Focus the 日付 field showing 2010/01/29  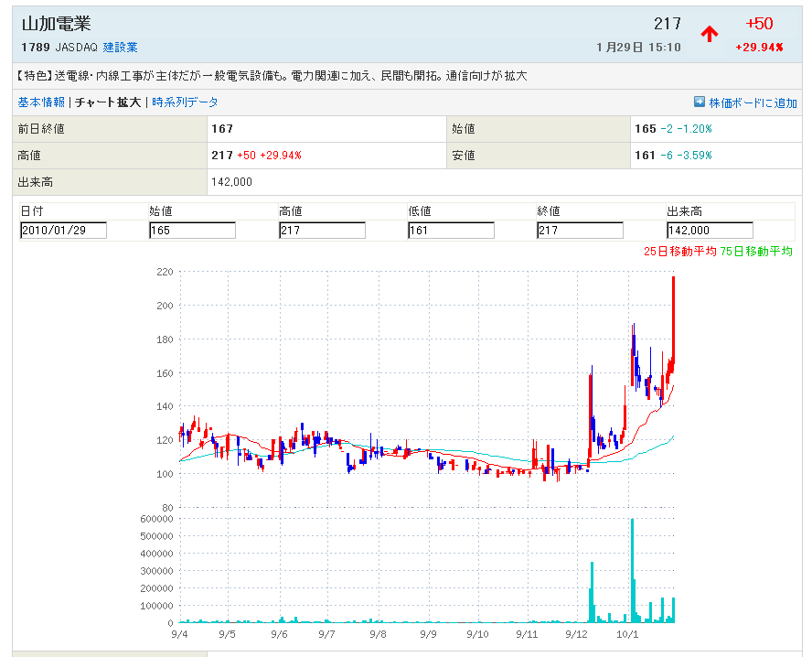click(x=63, y=231)
